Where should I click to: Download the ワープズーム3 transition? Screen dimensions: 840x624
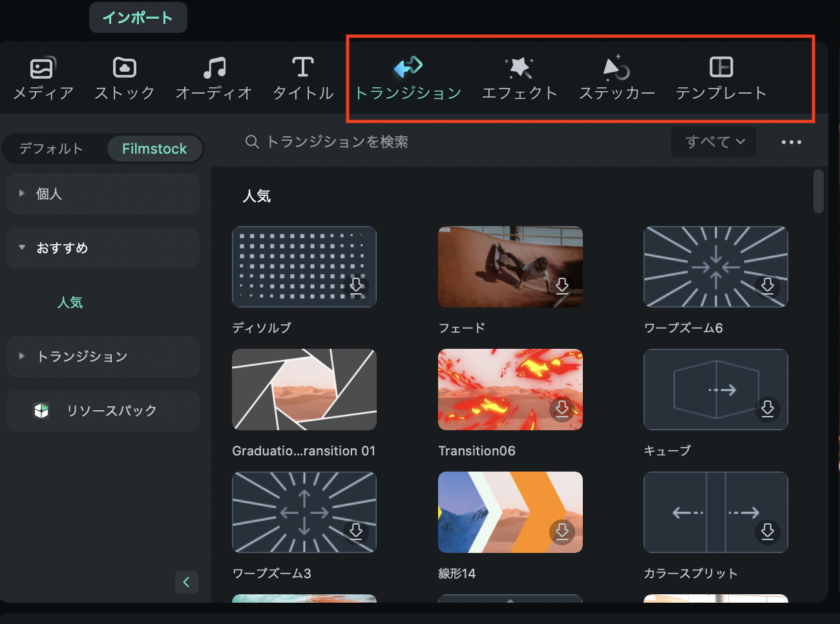pos(356,531)
